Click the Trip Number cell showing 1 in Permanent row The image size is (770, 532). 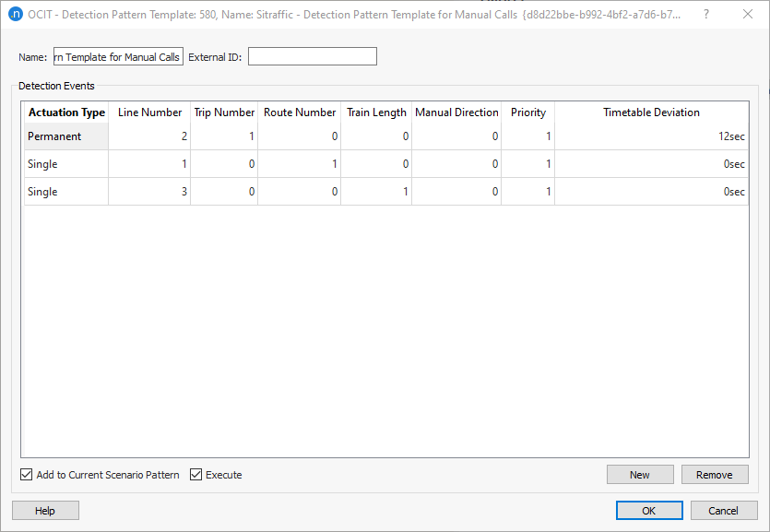coord(224,136)
